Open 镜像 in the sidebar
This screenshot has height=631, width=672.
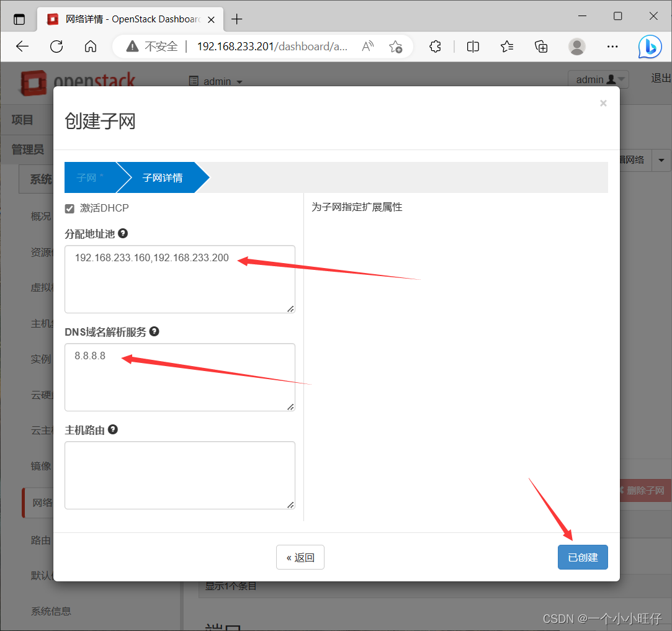40,466
